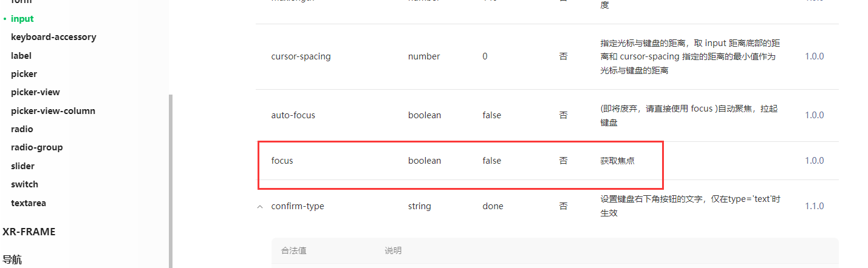868x268 pixels.
Task: Expand the 导航 section heading
Action: point(12,260)
